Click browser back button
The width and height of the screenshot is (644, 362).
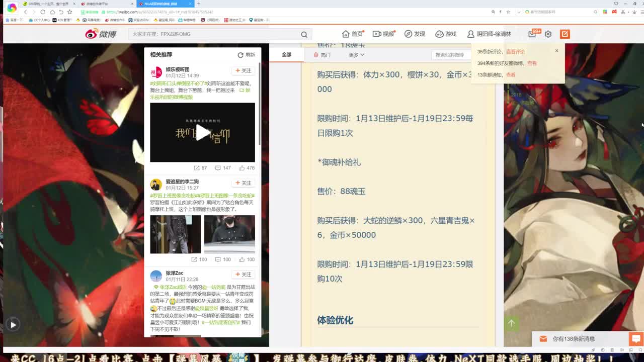(26, 12)
